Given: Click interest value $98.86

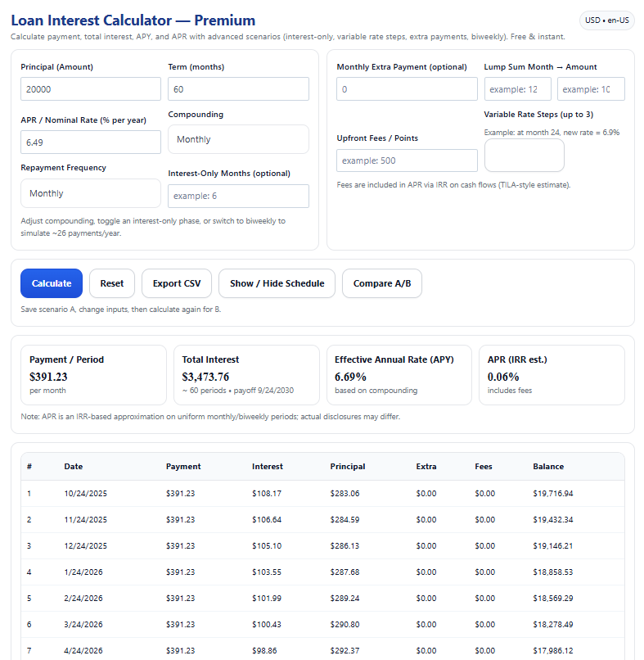Looking at the screenshot, I should point(264,650).
